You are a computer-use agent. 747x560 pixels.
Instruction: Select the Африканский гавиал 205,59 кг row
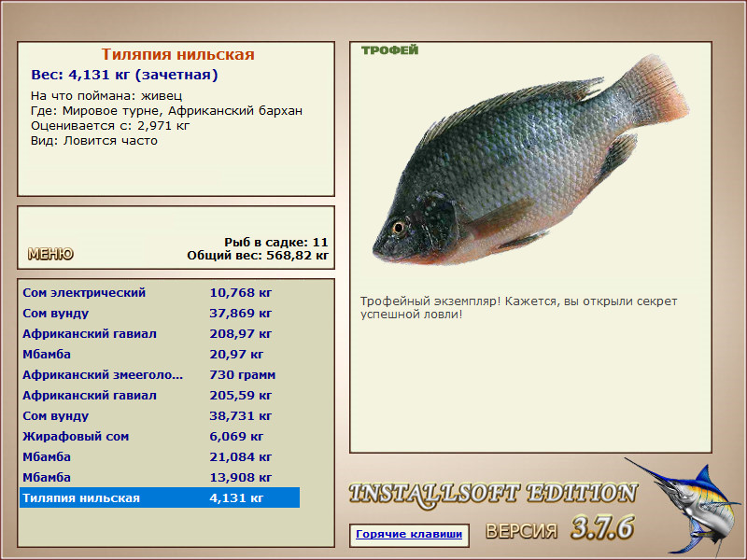160,395
